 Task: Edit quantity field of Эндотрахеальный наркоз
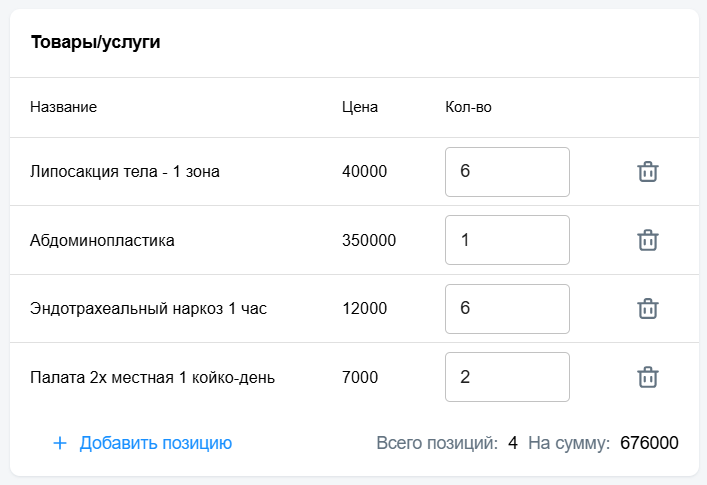pos(507,309)
